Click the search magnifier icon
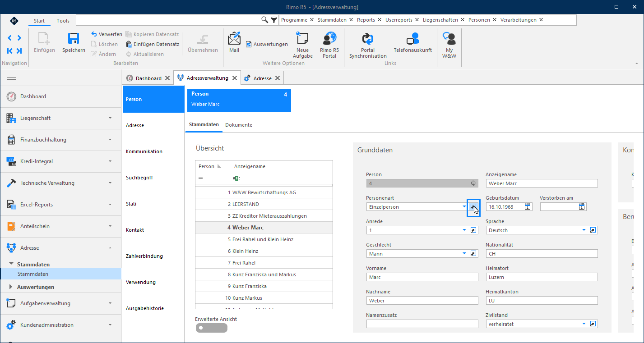Image resolution: width=644 pixels, height=343 pixels. click(x=265, y=20)
